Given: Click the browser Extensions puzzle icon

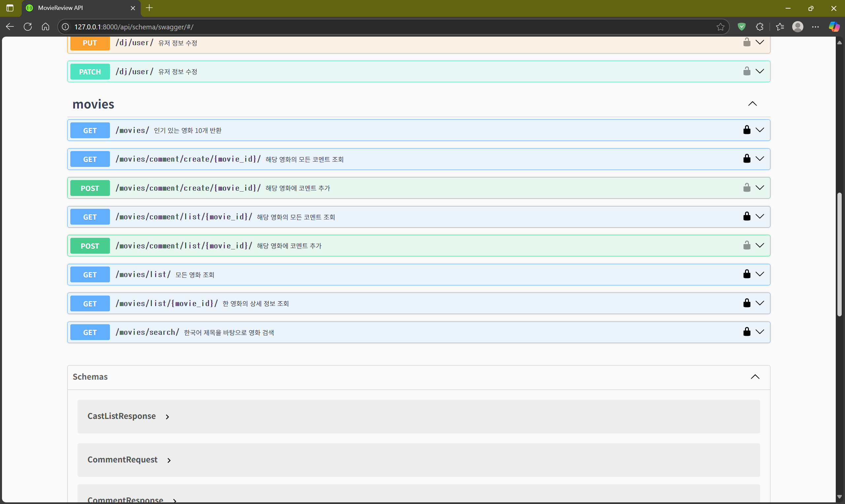Looking at the screenshot, I should point(760,27).
